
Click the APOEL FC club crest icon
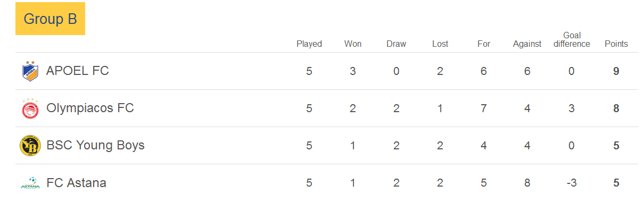pos(30,71)
